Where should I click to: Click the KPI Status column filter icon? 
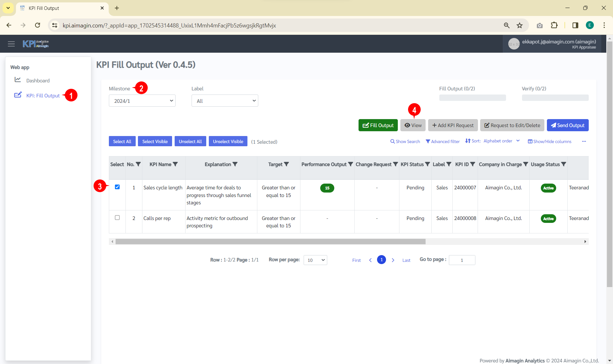[428, 164]
